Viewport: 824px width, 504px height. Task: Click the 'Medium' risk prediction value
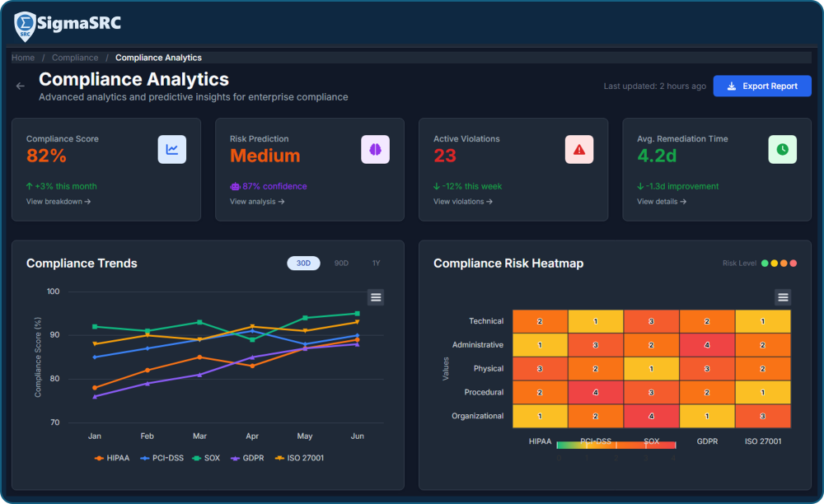[265, 156]
